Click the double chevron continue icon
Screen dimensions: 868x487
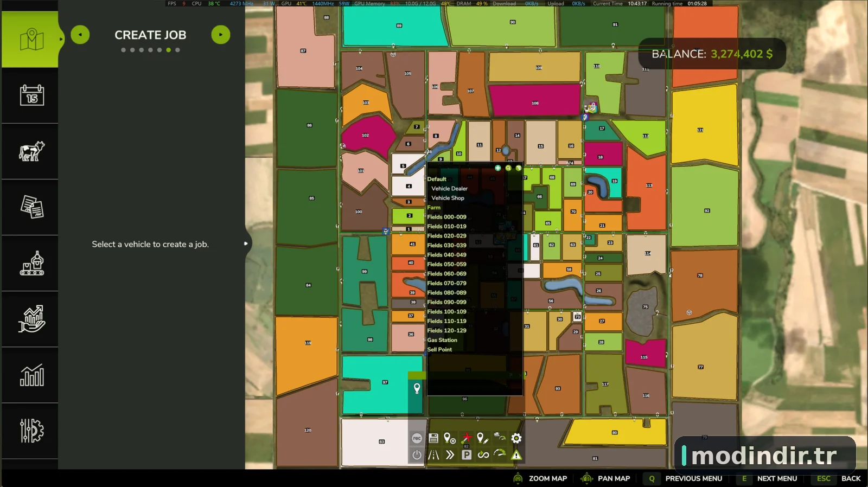(x=450, y=455)
